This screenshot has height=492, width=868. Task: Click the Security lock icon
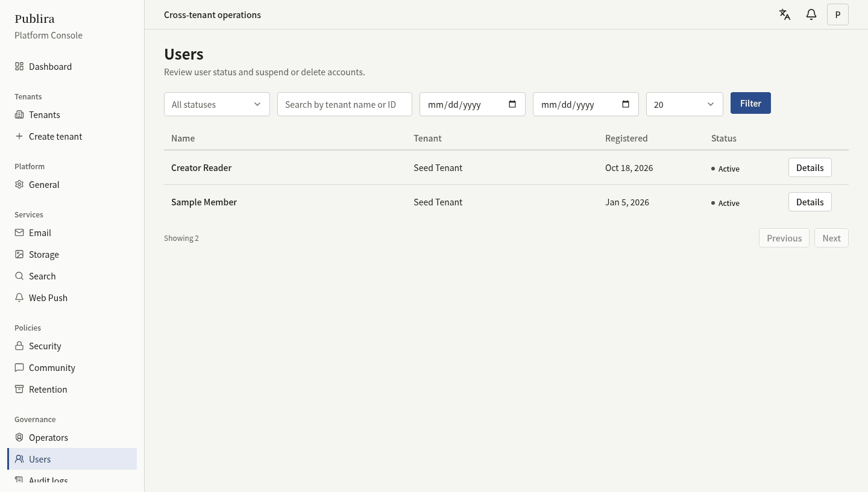pyautogui.click(x=19, y=346)
